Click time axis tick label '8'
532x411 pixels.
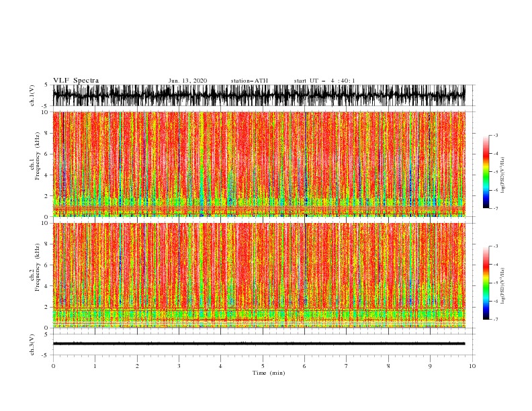(388, 366)
